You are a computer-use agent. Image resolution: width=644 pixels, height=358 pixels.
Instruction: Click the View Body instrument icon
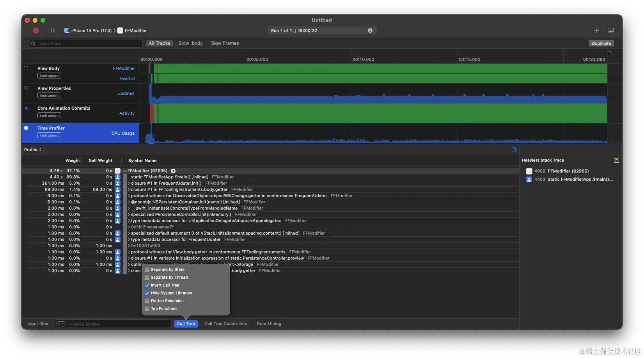click(x=26, y=68)
